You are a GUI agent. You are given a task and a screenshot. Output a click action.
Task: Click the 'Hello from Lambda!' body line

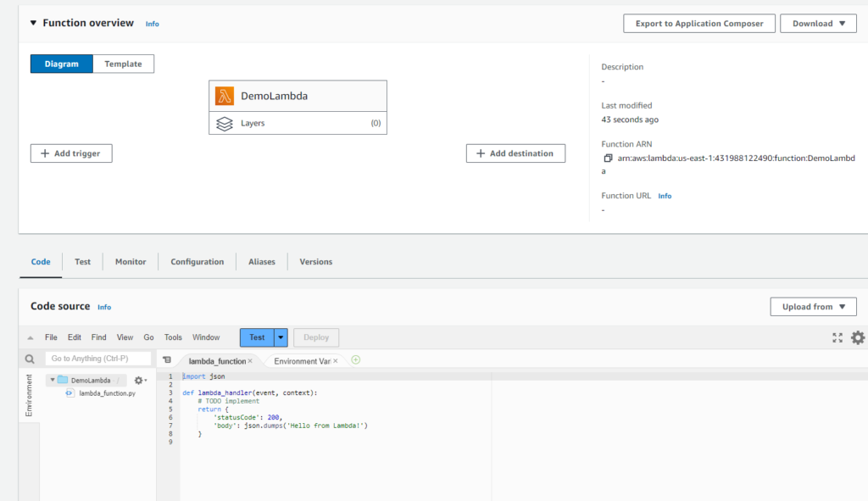click(291, 426)
